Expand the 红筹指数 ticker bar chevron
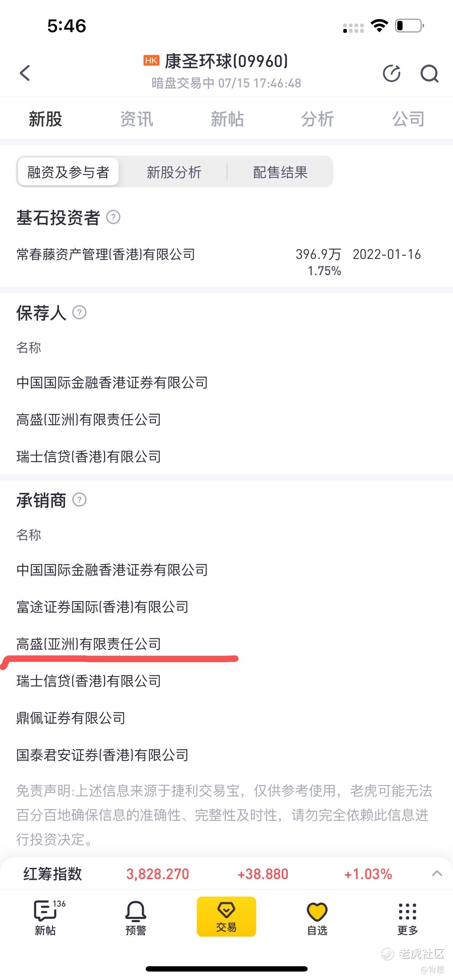The width and height of the screenshot is (453, 980). pos(437,873)
